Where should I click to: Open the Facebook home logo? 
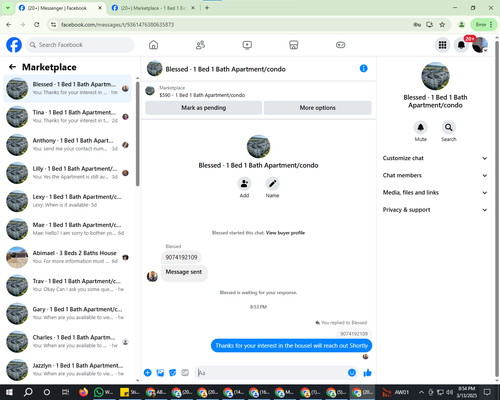click(x=14, y=45)
